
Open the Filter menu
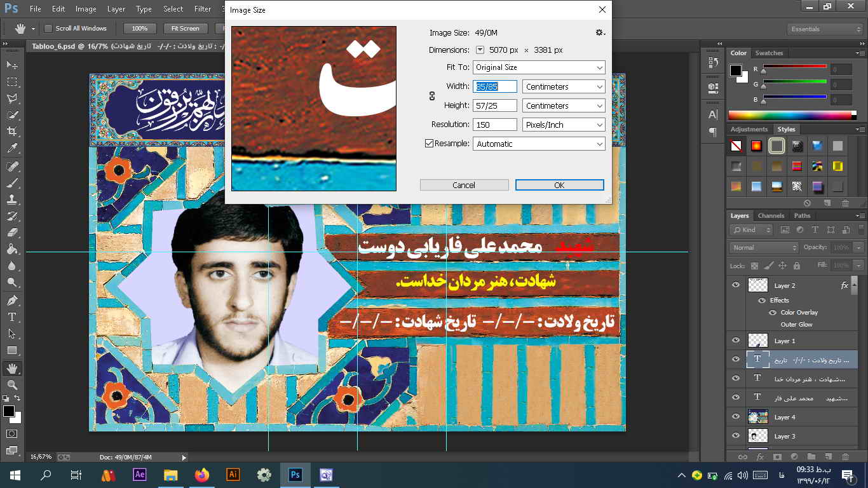[x=203, y=9]
